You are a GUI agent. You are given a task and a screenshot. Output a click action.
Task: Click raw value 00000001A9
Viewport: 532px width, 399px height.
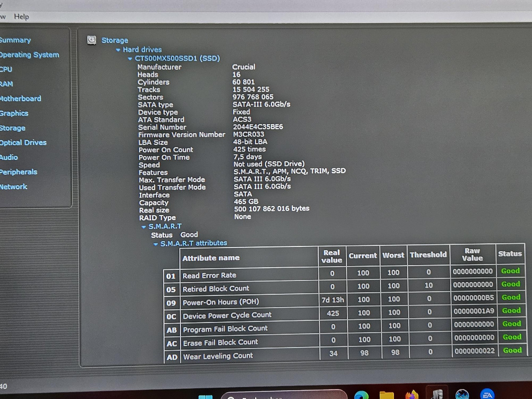(x=474, y=311)
